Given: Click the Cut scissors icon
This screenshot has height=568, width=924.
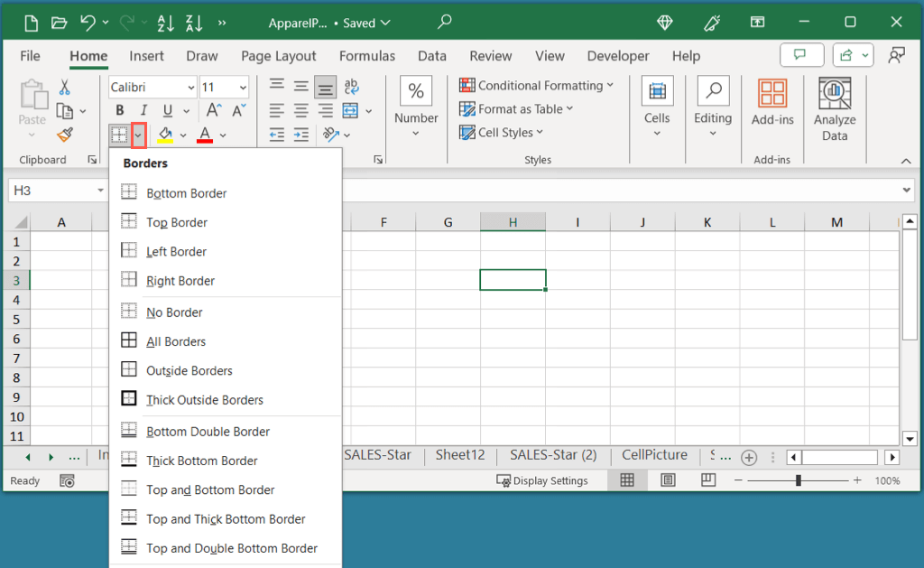Looking at the screenshot, I should point(65,88).
